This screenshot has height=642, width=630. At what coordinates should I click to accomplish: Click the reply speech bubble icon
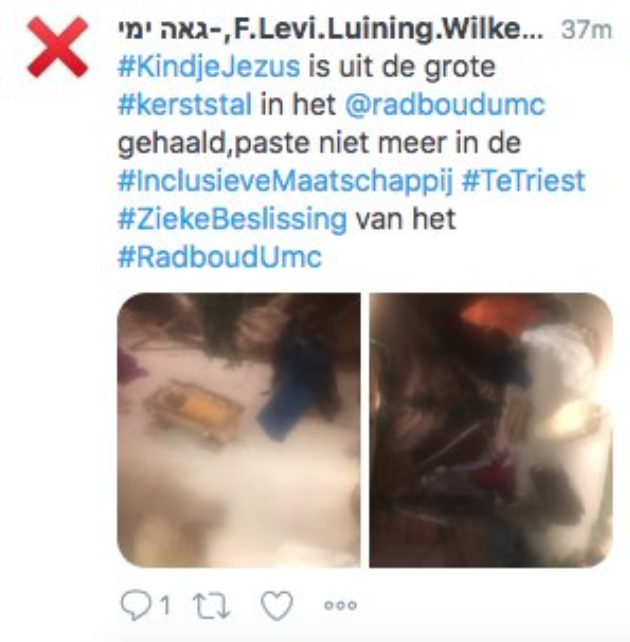point(135,605)
